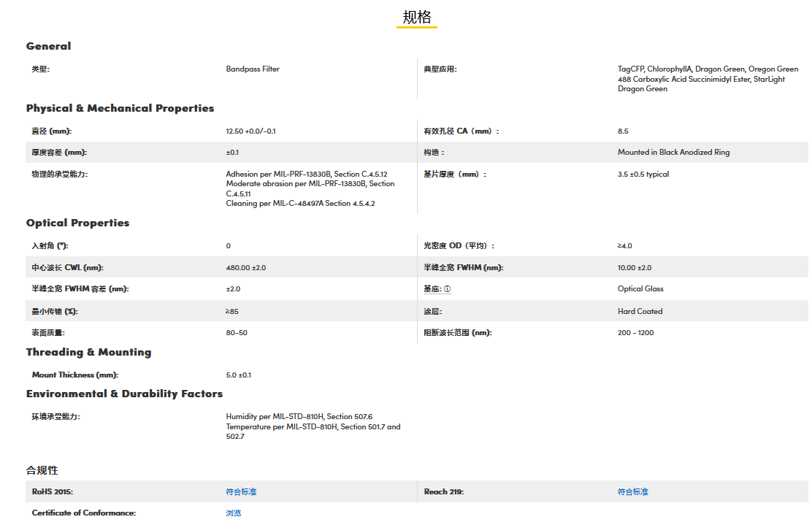
Task: Open the 规格 tab heading
Action: (417, 18)
